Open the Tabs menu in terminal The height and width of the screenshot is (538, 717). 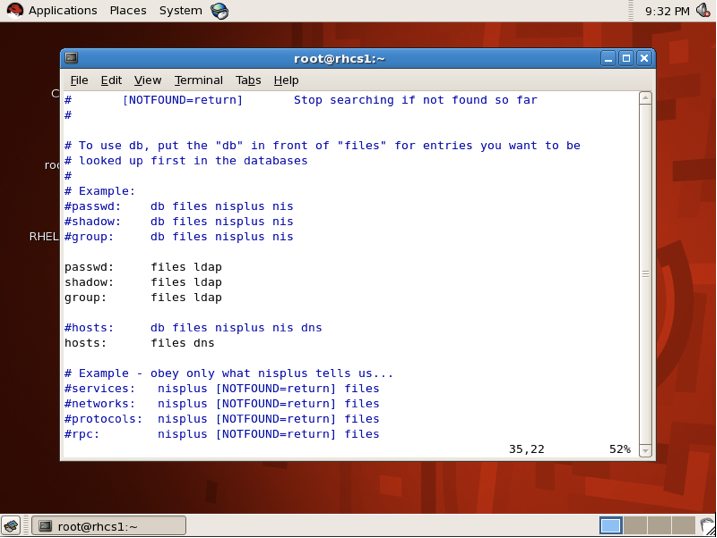[248, 80]
